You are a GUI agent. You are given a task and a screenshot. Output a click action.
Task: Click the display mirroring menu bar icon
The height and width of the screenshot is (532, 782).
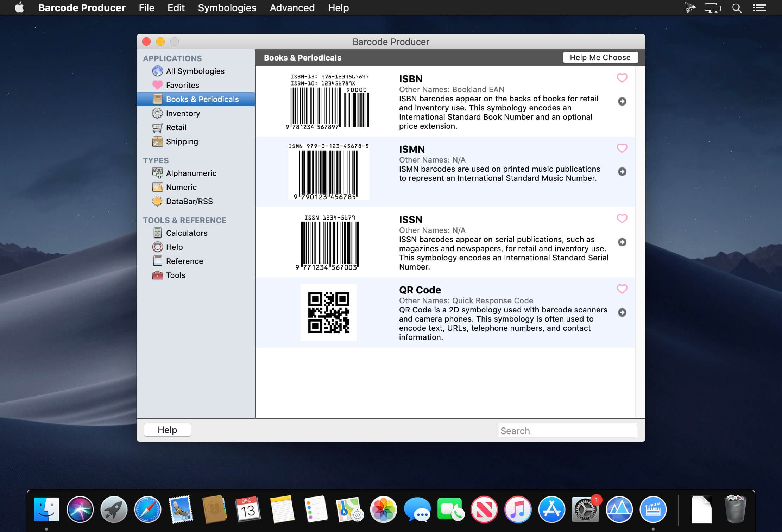pyautogui.click(x=712, y=8)
